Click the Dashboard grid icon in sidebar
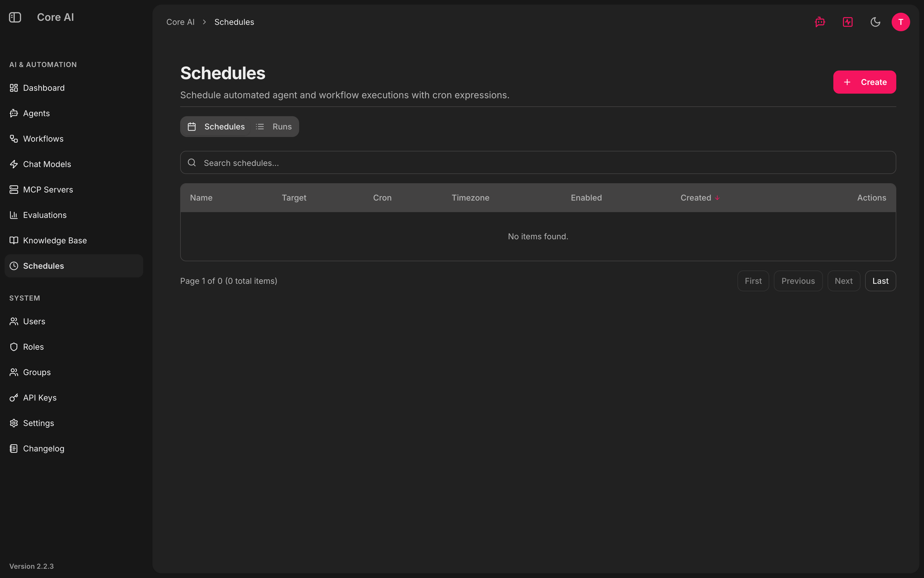Image resolution: width=924 pixels, height=578 pixels. (x=14, y=88)
